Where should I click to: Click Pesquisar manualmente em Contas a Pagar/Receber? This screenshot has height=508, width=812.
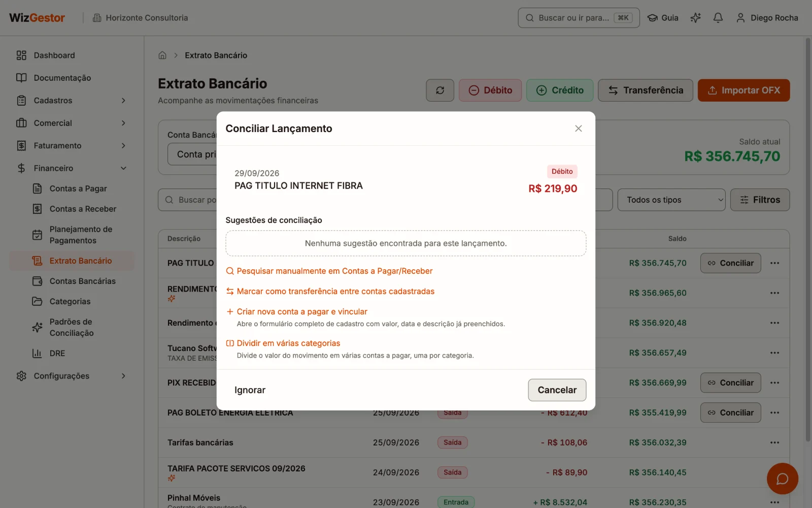click(x=329, y=271)
